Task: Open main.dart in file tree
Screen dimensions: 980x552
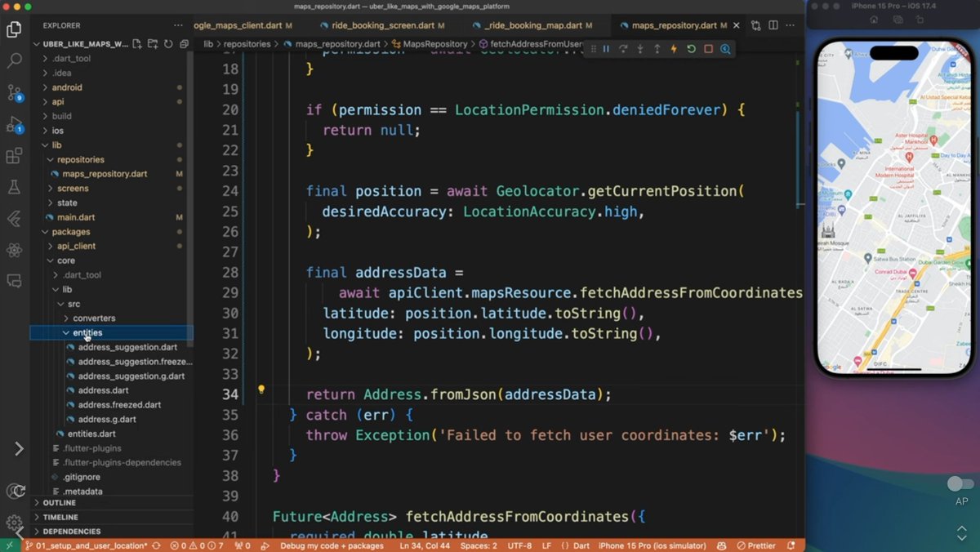Action: click(x=111, y=217)
